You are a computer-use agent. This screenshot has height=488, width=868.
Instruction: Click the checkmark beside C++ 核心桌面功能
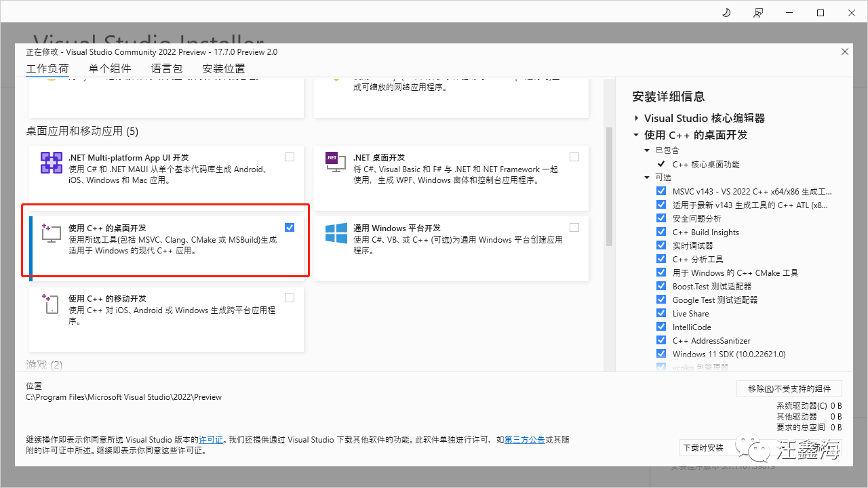coord(661,164)
